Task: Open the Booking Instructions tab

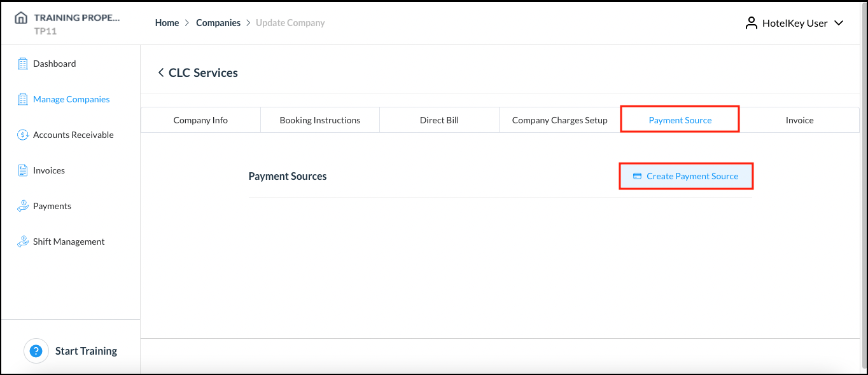Action: [x=319, y=119]
